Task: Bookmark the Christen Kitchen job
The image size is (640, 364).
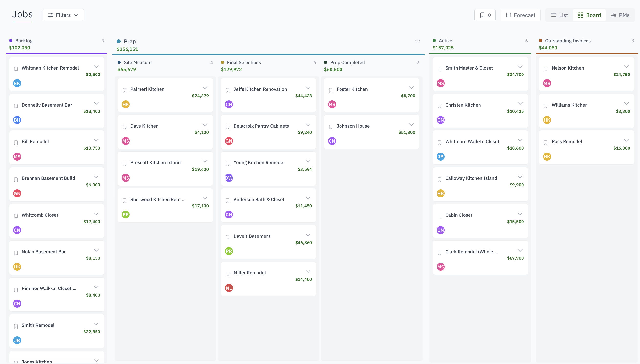Action: coord(440,106)
